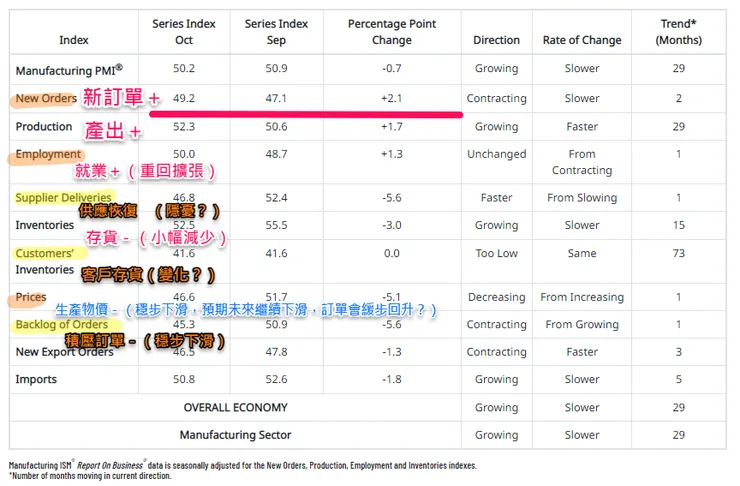Click the Series Index Sep column header

pos(276,32)
